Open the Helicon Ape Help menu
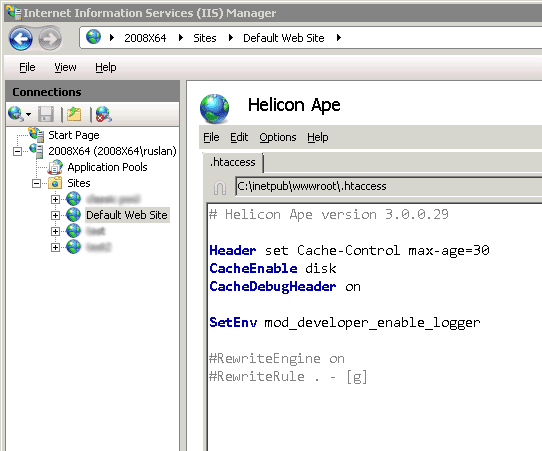Image resolution: width=542 pixels, height=451 pixels. tap(318, 137)
